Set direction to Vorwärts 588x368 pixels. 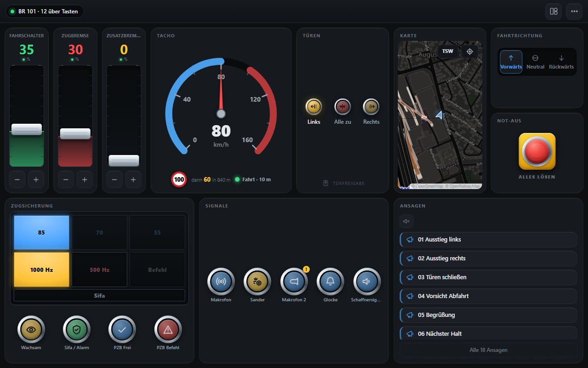(x=511, y=62)
